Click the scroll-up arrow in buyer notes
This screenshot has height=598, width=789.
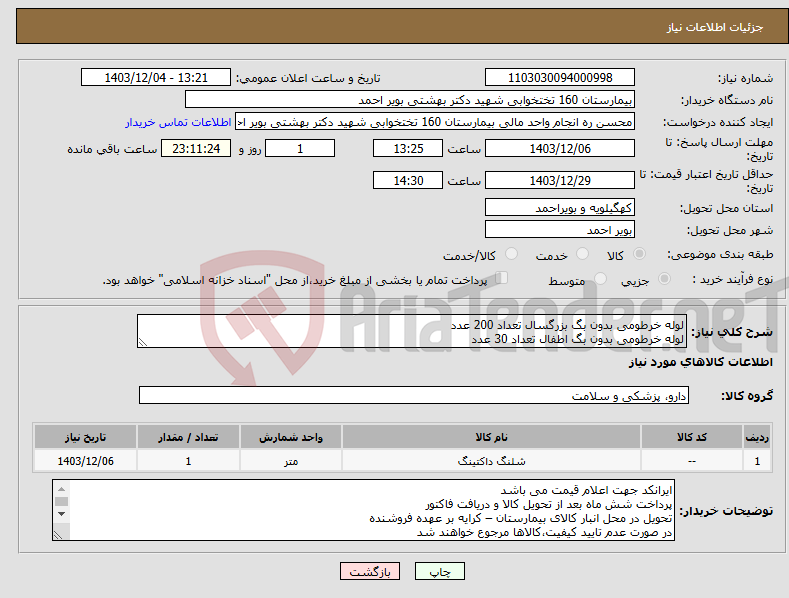coord(61,489)
